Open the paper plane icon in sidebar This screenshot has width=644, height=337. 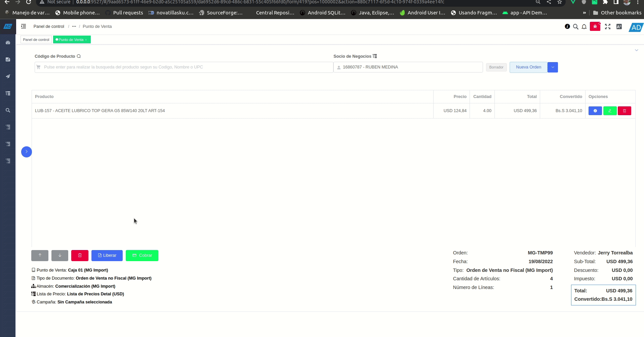[8, 76]
